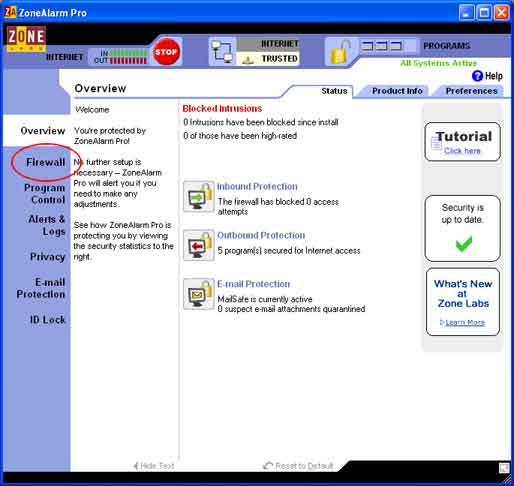The height and width of the screenshot is (486, 514).
Task: Open Alerts & Logs panel
Action: pyautogui.click(x=47, y=225)
